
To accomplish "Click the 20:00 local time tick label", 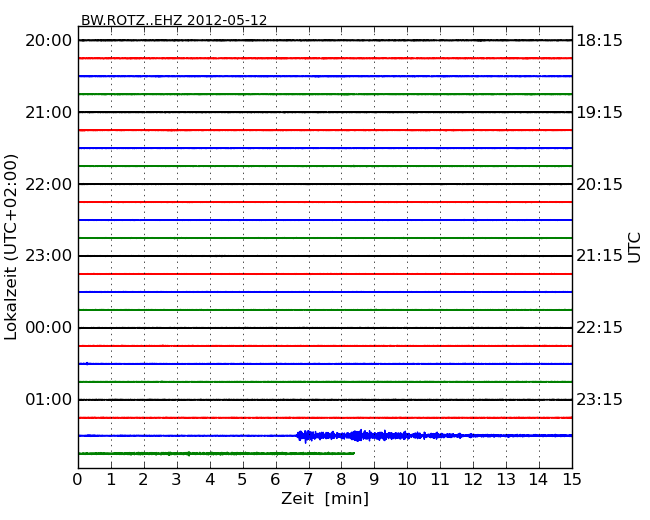I will pos(49,41).
